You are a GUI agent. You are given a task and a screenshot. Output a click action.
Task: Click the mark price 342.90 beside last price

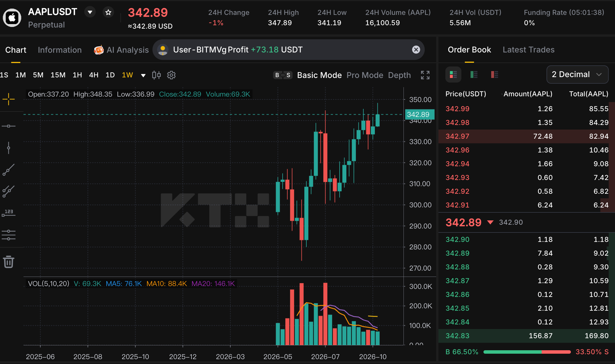[x=511, y=222]
